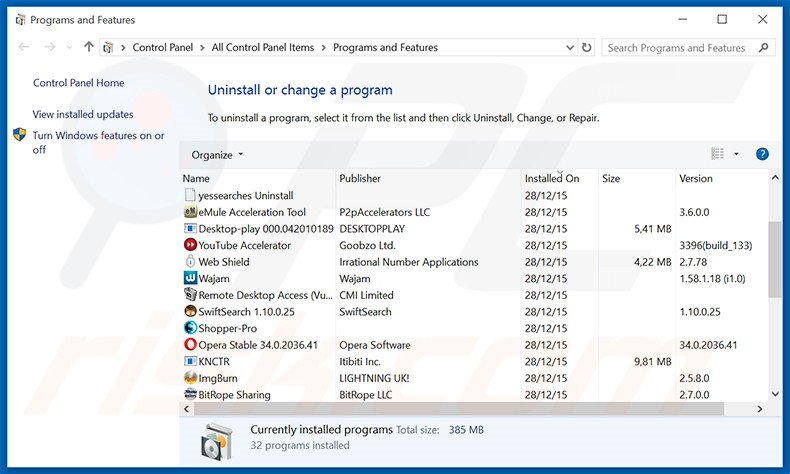
Task: Click the shield icon beside Windows features
Action: click(20, 134)
